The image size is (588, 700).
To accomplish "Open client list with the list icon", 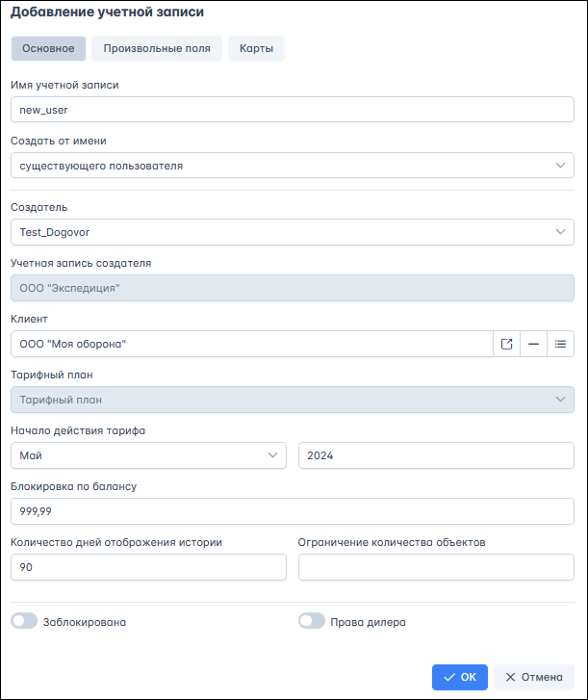I will click(560, 344).
